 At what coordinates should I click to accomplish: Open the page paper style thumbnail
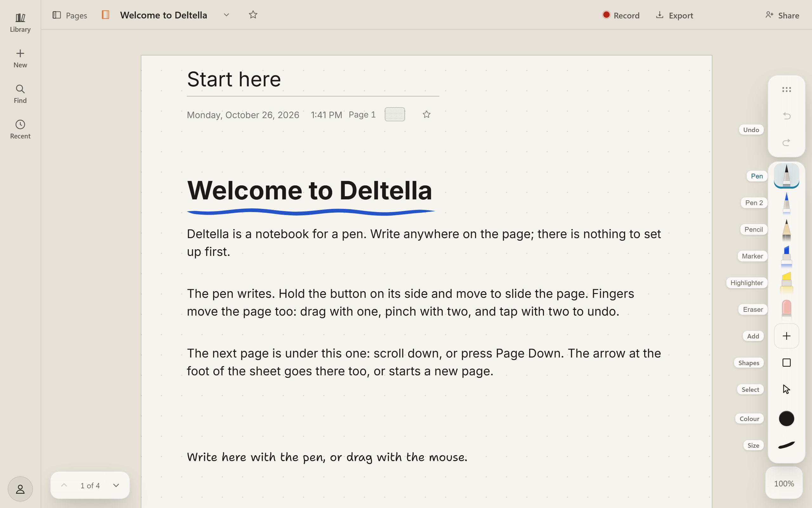(x=395, y=115)
